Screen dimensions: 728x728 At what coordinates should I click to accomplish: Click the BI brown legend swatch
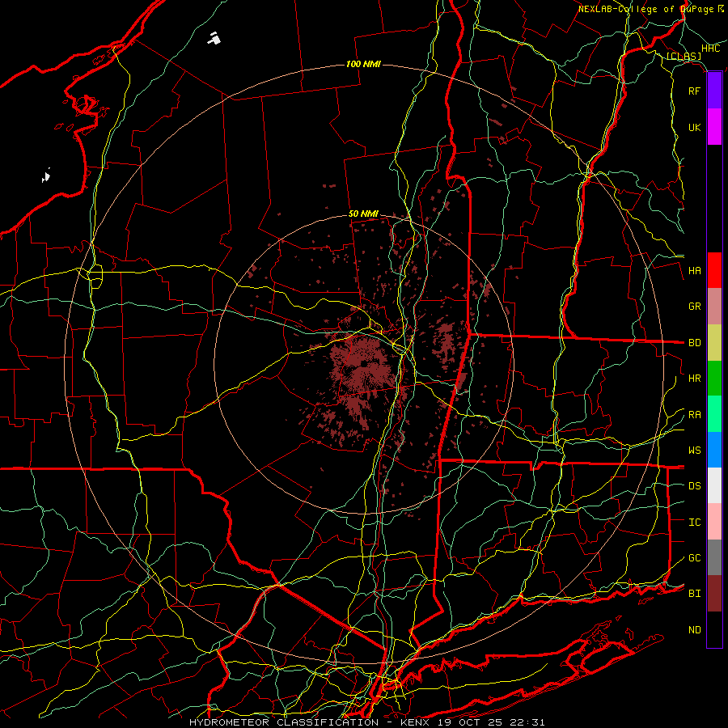tap(714, 594)
